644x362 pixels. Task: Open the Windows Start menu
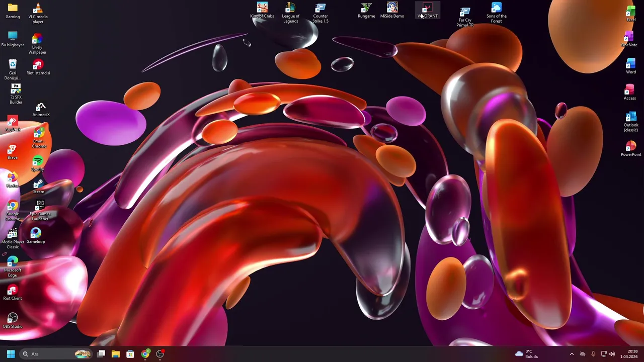[x=11, y=354]
